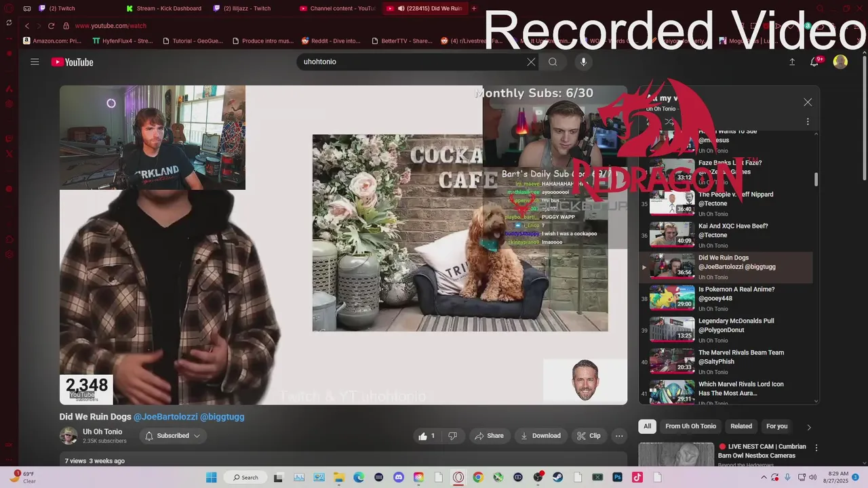This screenshot has width=868, height=488.
Task: Open the YouTube guide hamburger menu
Action: point(35,62)
